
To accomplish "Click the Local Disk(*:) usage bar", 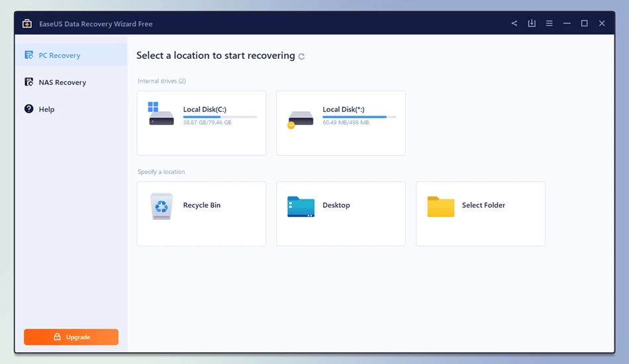I will pyautogui.click(x=359, y=117).
